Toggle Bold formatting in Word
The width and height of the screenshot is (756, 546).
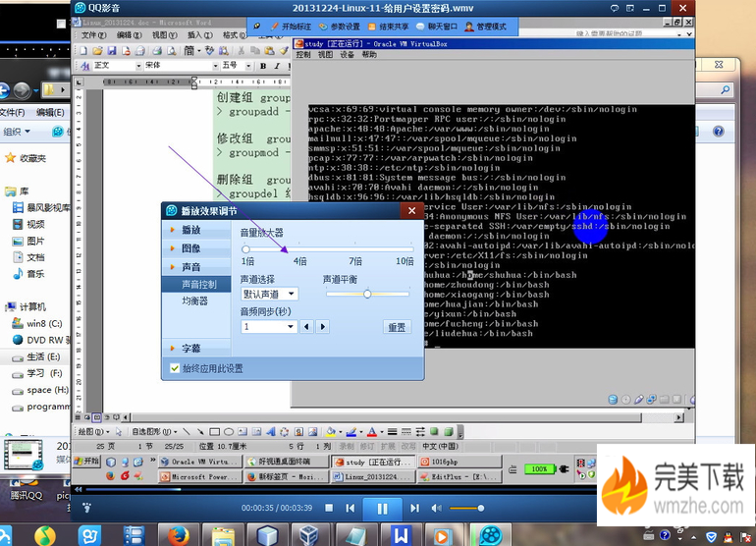coord(263,66)
